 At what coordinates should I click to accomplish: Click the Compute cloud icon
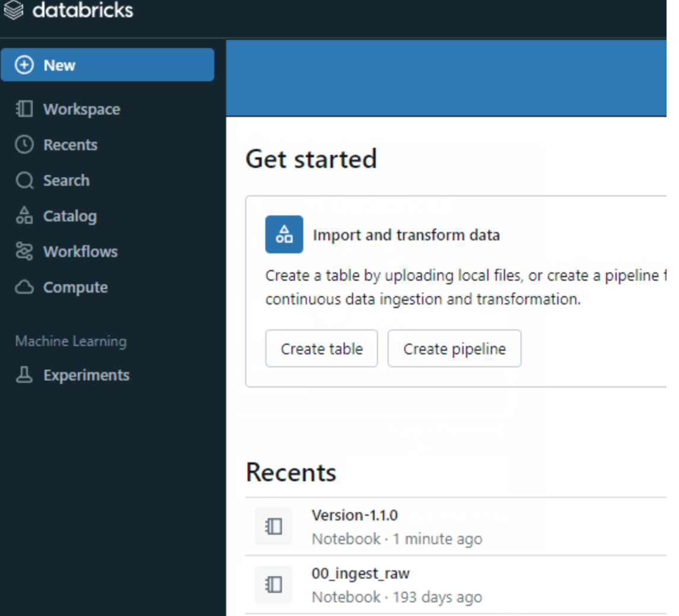coord(24,287)
